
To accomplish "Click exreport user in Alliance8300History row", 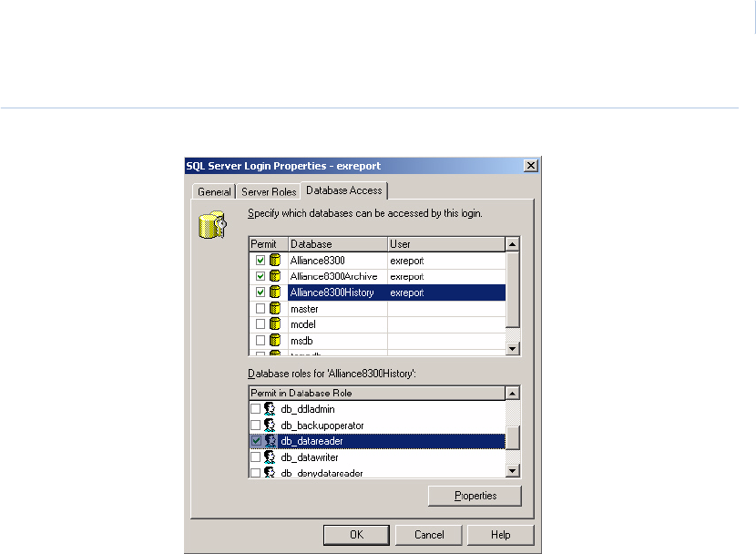I will click(407, 292).
